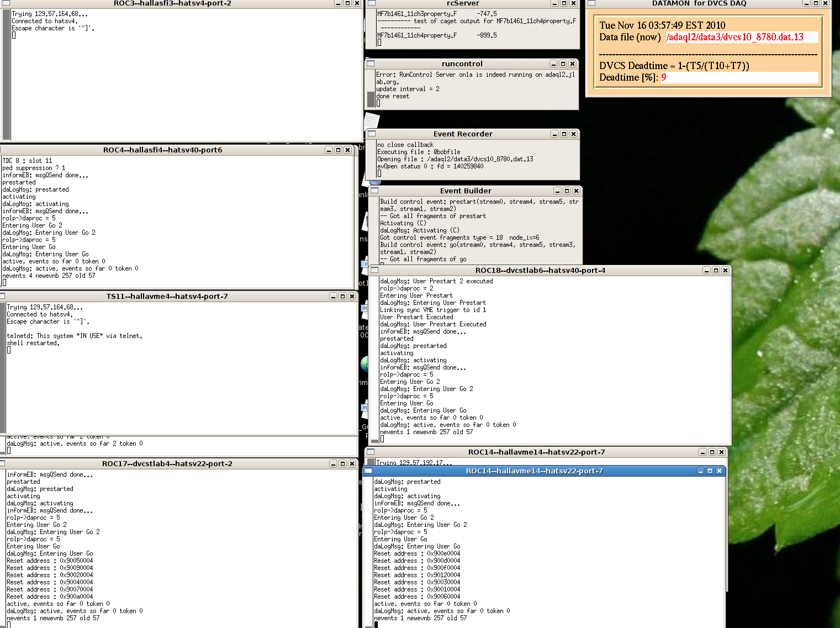Screen dimensions: 840x628
Task: Open window menu icon of DATAMON window
Action: (591, 3)
